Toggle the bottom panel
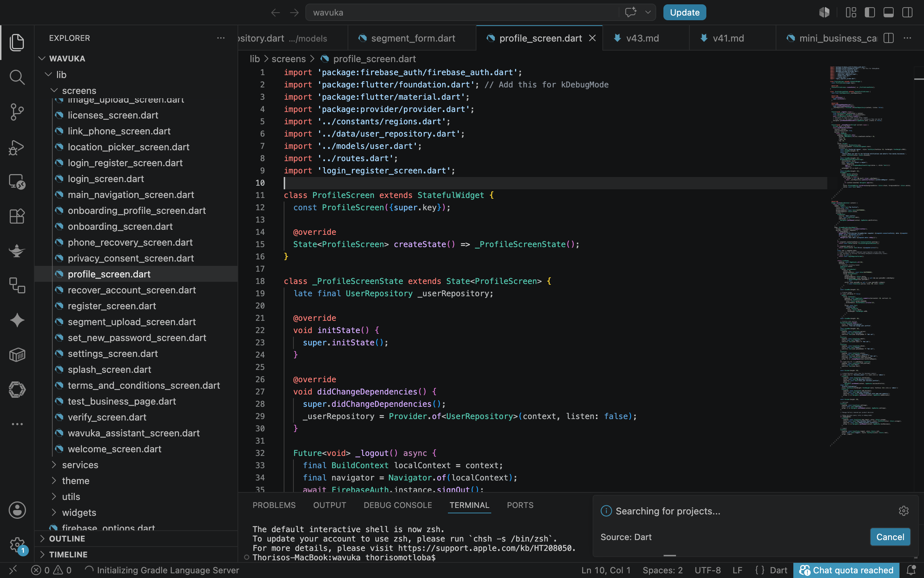Viewport: 924px width, 578px height. click(889, 12)
